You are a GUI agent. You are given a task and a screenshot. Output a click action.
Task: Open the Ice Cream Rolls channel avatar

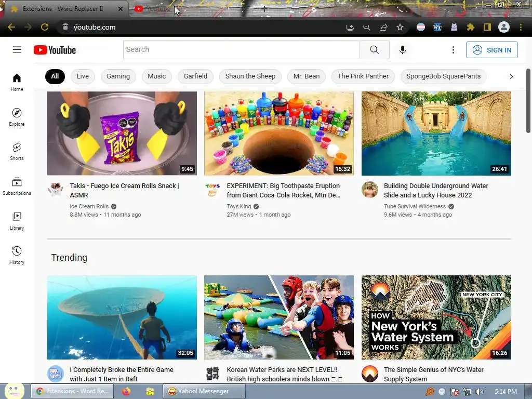(55, 190)
